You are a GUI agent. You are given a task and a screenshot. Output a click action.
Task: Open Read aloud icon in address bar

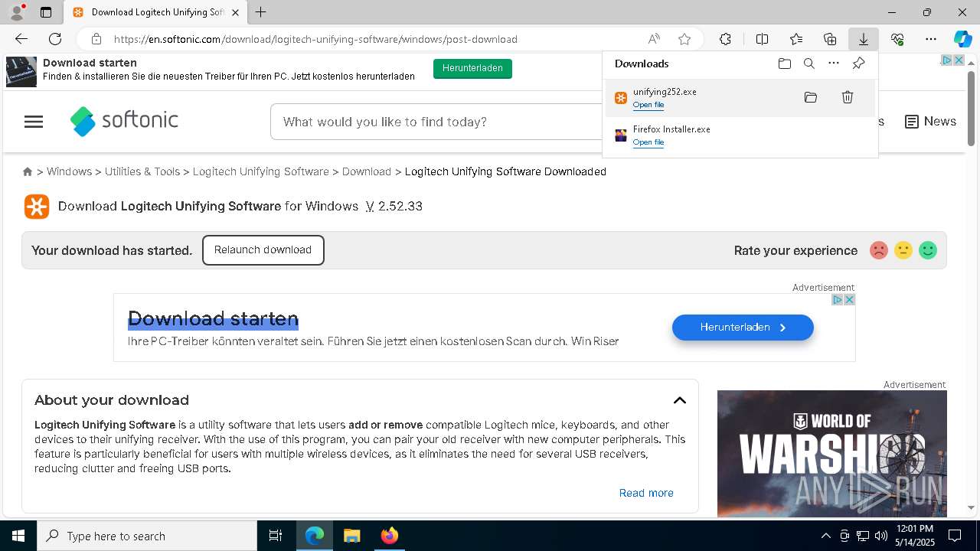tap(654, 39)
